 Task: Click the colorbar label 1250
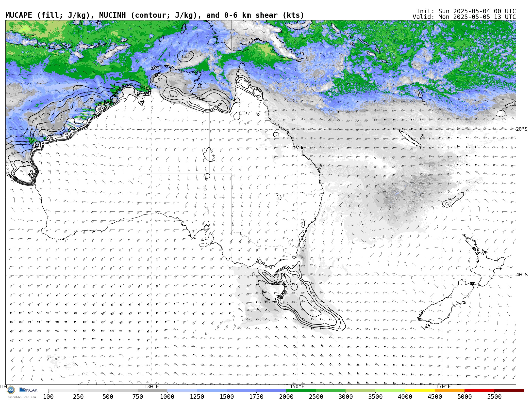pos(197,397)
